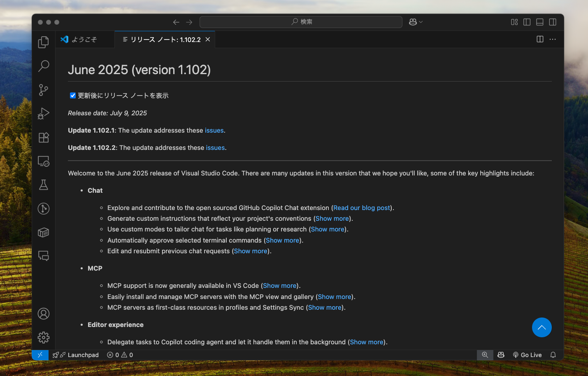Open the Accounts icon above the gear
The width and height of the screenshot is (588, 376).
[43, 313]
